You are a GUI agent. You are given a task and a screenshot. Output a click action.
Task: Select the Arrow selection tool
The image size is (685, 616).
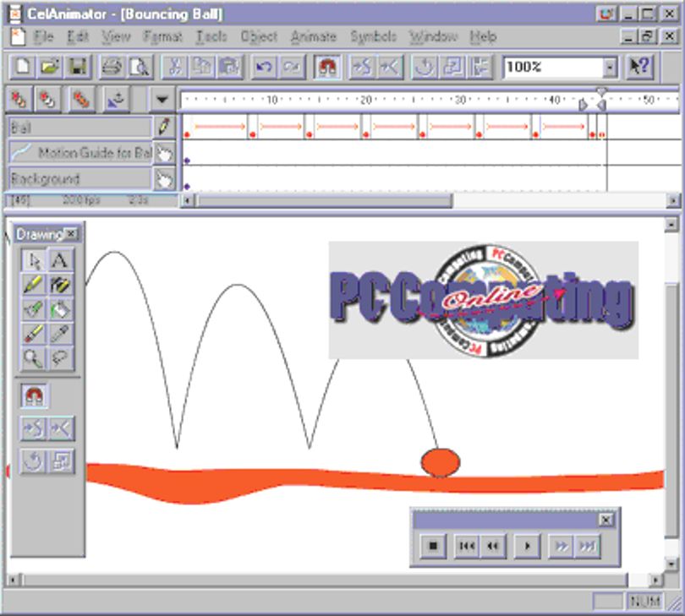[34, 260]
